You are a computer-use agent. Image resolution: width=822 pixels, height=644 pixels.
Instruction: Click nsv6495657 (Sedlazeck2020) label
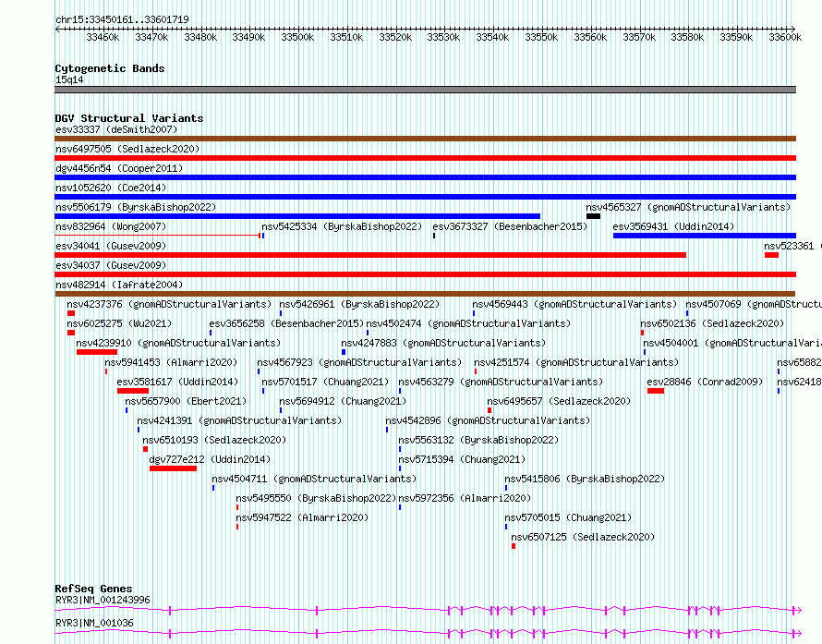[x=559, y=401]
